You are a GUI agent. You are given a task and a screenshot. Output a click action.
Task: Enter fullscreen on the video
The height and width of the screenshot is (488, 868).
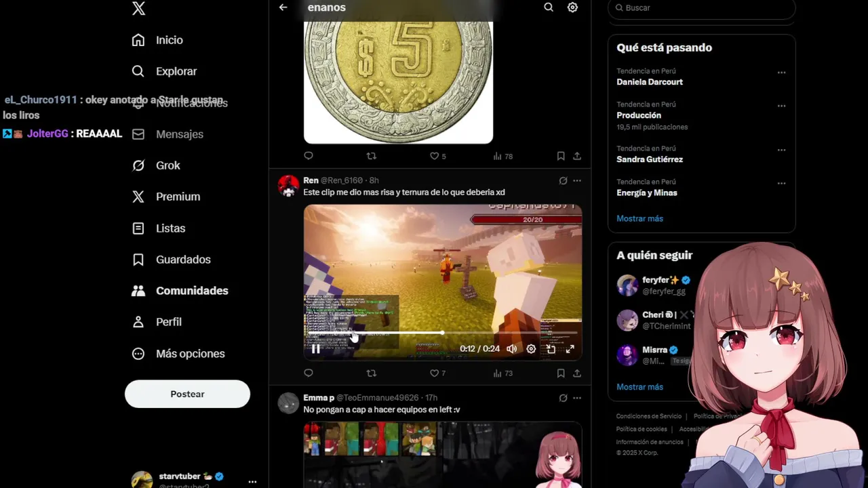(570, 349)
